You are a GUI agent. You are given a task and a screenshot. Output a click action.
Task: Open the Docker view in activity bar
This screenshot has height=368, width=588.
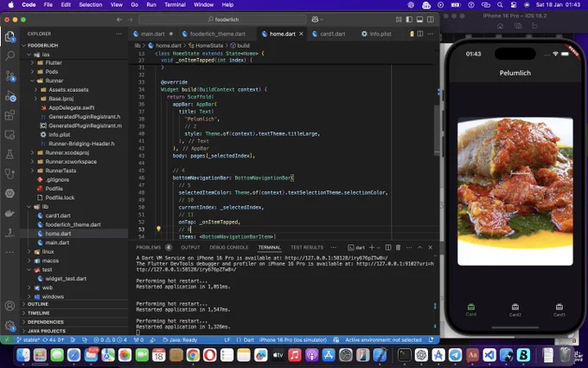(x=10, y=213)
